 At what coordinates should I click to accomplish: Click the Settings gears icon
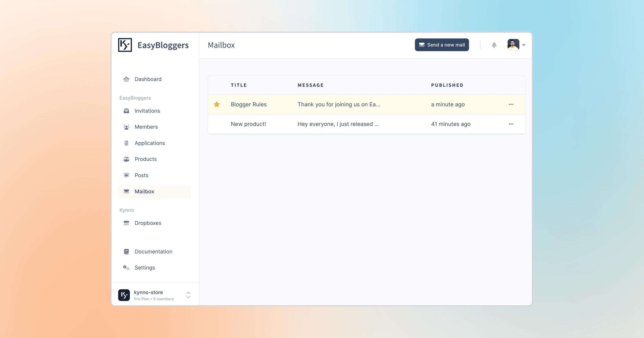[126, 268]
